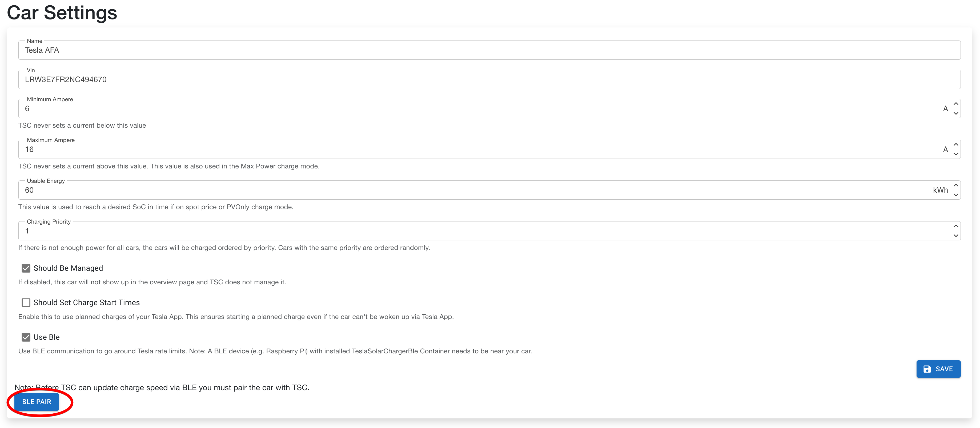Save the car settings
The width and height of the screenshot is (980, 428).
(938, 369)
